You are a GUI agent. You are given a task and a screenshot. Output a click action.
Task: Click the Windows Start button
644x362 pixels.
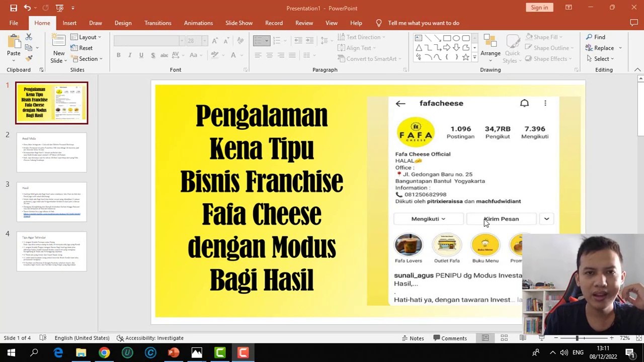(11, 353)
